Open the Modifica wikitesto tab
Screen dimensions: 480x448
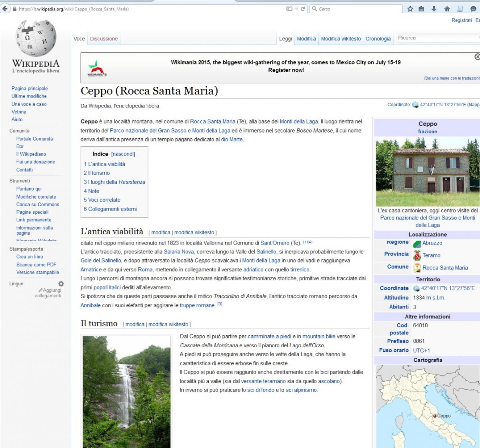point(341,39)
